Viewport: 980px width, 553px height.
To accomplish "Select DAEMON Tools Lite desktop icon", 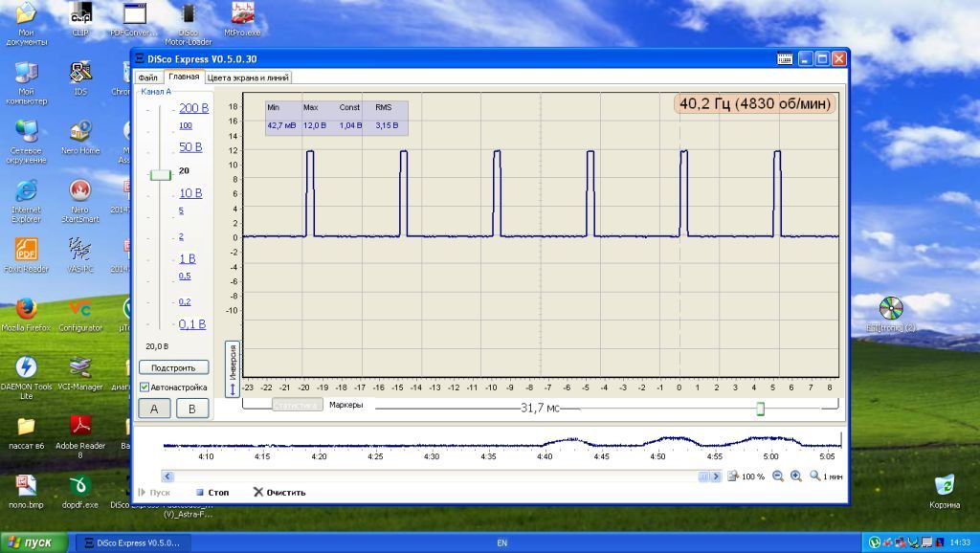I will (26, 378).
